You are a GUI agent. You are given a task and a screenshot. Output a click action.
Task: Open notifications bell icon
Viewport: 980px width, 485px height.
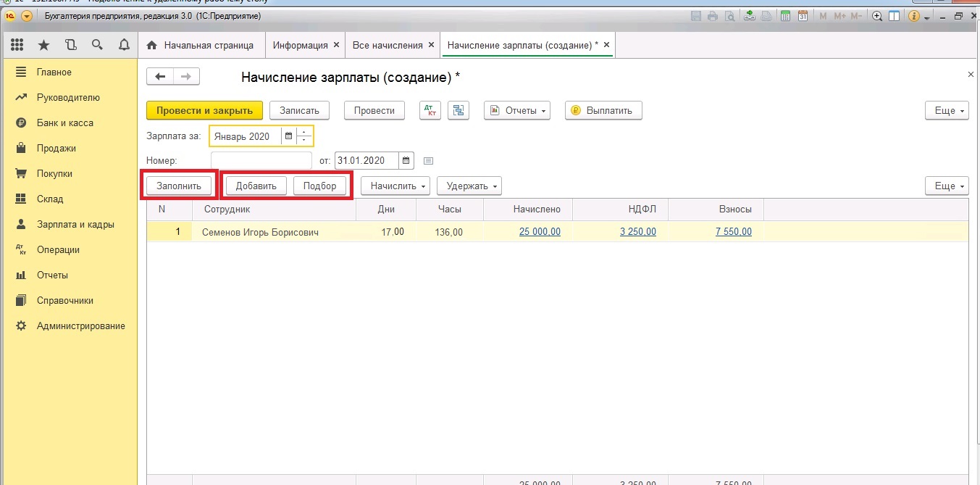coord(124,45)
